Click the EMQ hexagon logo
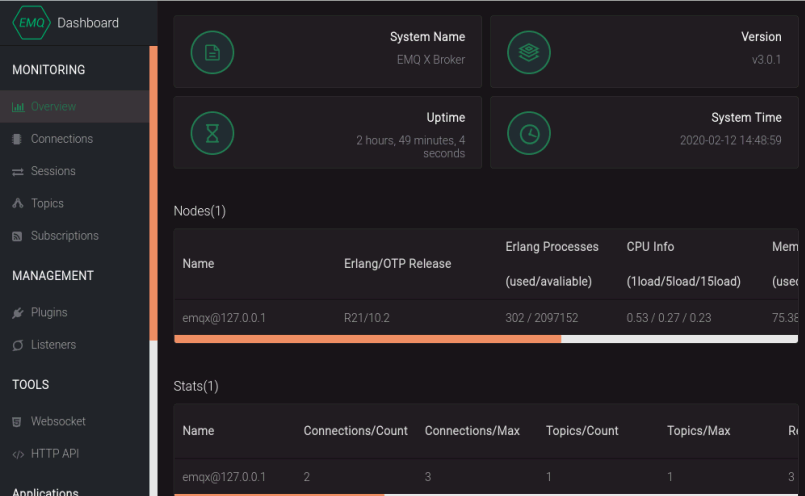Viewport: 805px width, 496px height. tap(31, 22)
